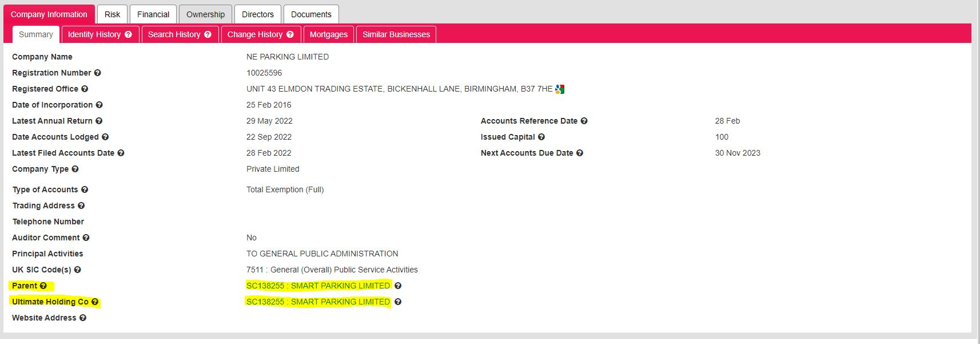Select the Mortgages sub-tab

(329, 34)
